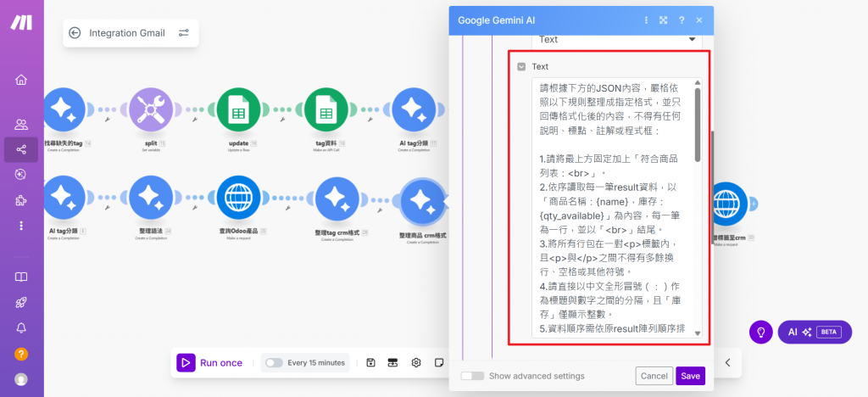Image resolution: width=868 pixels, height=397 pixels.
Task: Add module after 標籤至crm plus handle
Action: [x=754, y=204]
